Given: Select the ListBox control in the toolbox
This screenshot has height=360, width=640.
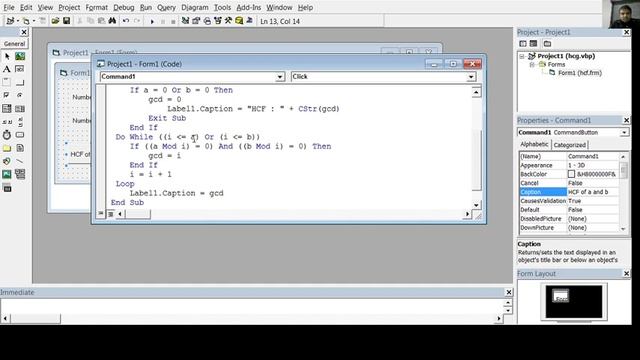Looking at the screenshot, I should pos(20,109).
